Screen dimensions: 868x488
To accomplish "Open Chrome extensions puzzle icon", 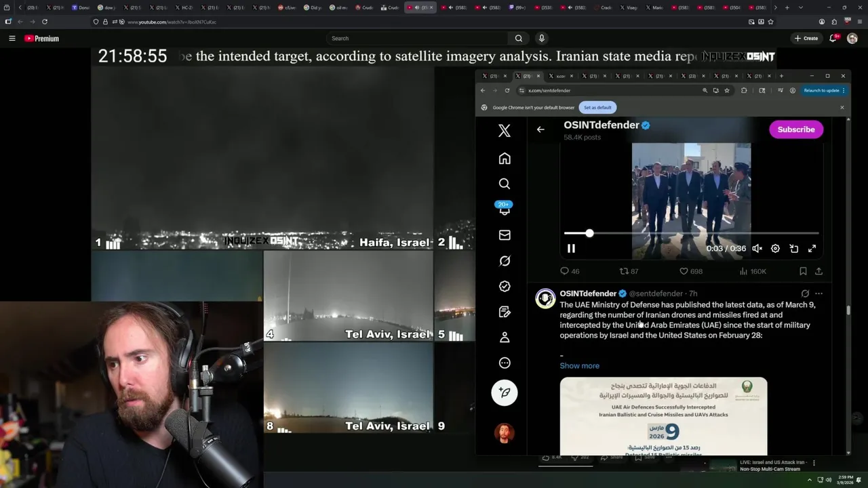I will pyautogui.click(x=744, y=90).
